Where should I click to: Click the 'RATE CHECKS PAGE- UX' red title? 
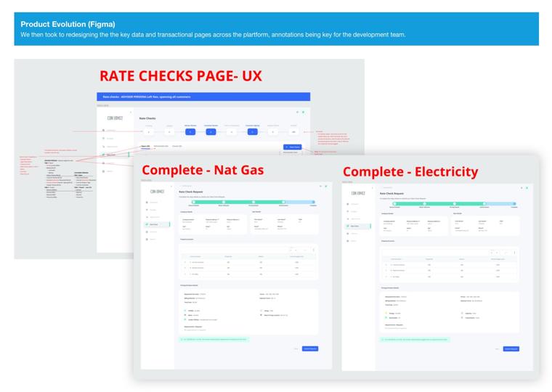[181, 76]
